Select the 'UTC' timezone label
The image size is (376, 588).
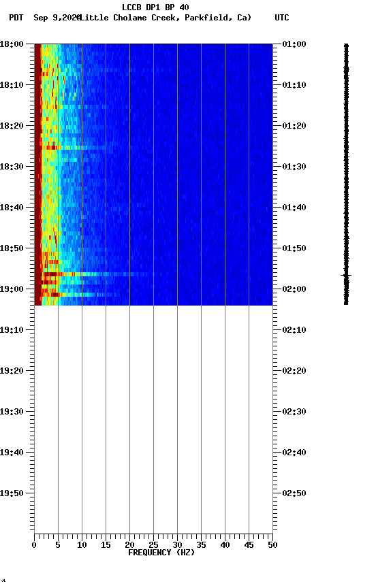tap(282, 18)
